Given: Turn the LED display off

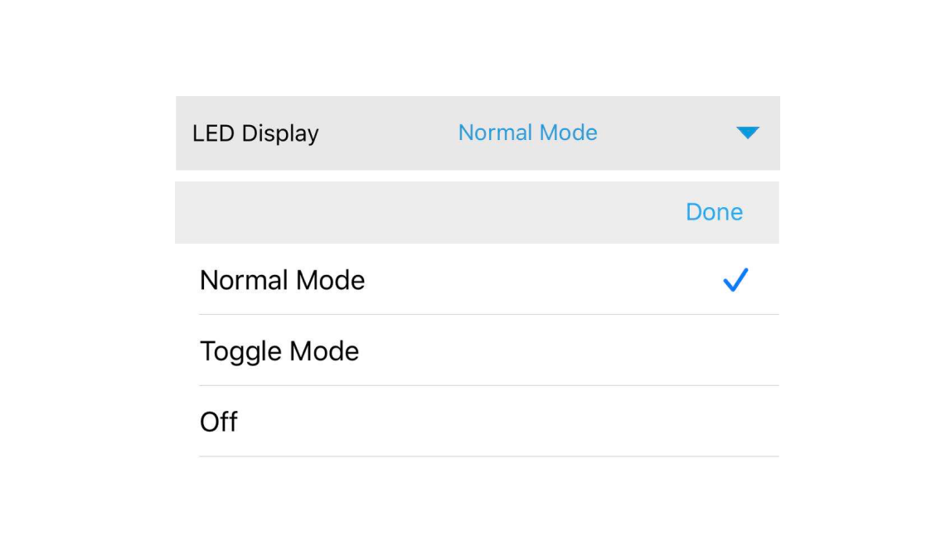Looking at the screenshot, I should click(219, 422).
